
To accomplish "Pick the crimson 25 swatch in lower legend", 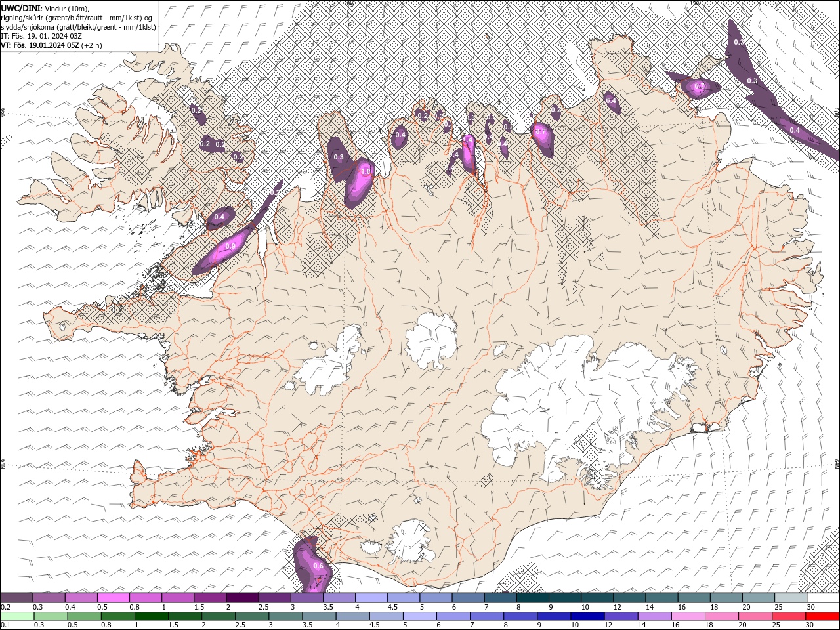I will click(789, 616).
